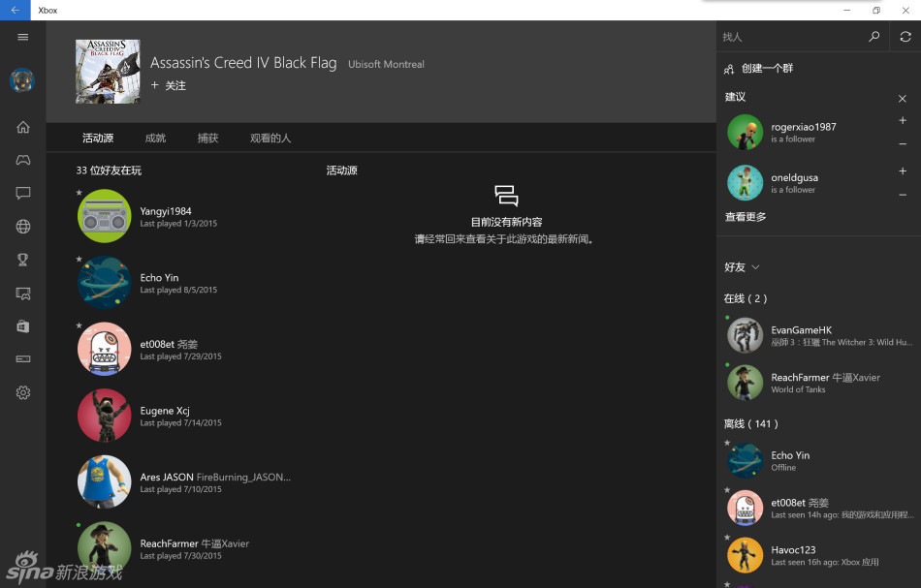Expand the 好友 filter dropdown
This screenshot has width=921, height=588.
(742, 267)
